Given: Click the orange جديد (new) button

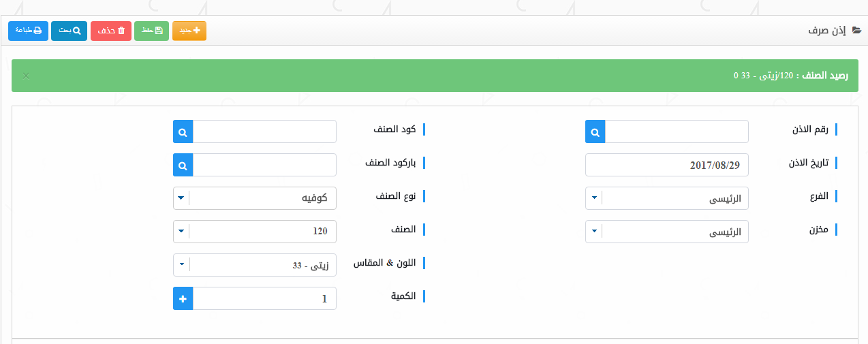Looking at the screenshot, I should 189,31.
